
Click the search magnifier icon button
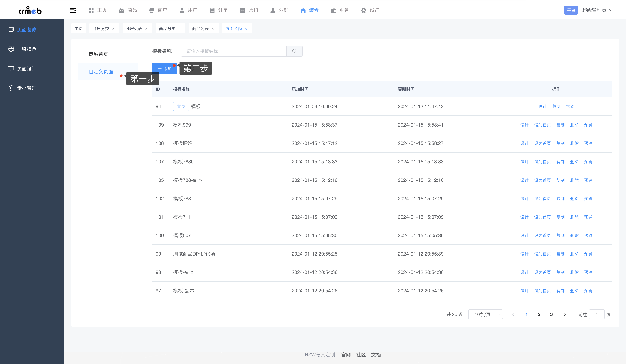click(x=294, y=51)
